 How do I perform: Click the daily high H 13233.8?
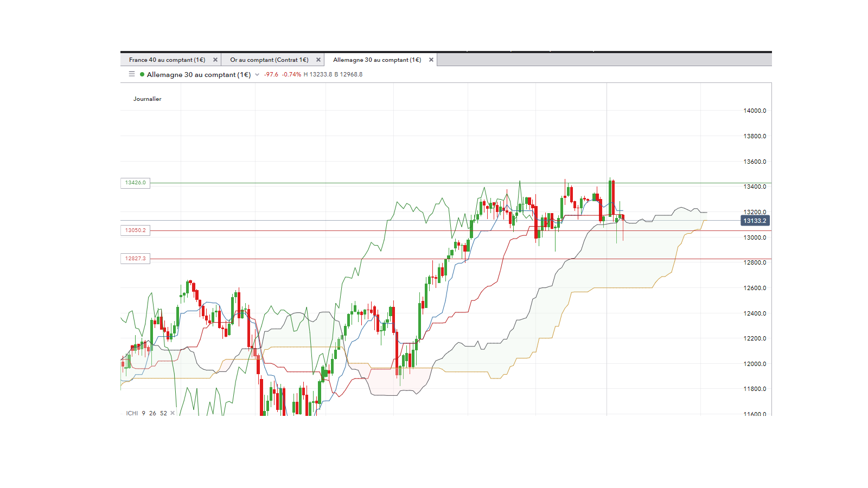coord(318,74)
